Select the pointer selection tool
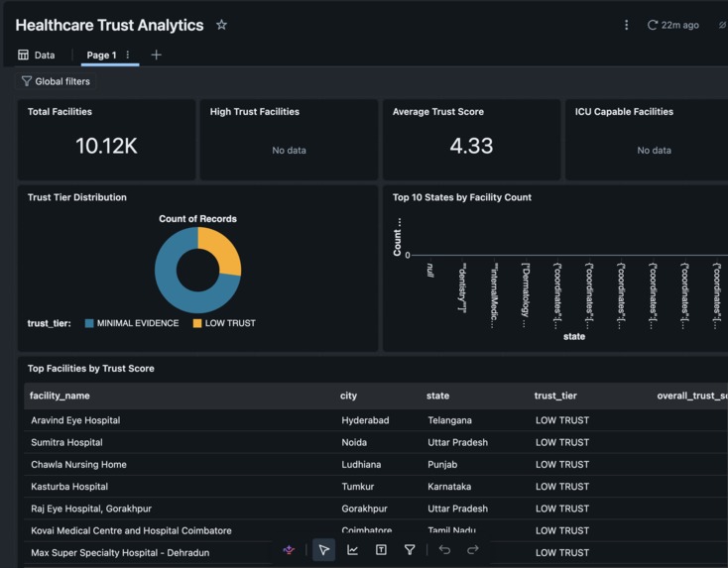The image size is (728, 568). pyautogui.click(x=323, y=550)
